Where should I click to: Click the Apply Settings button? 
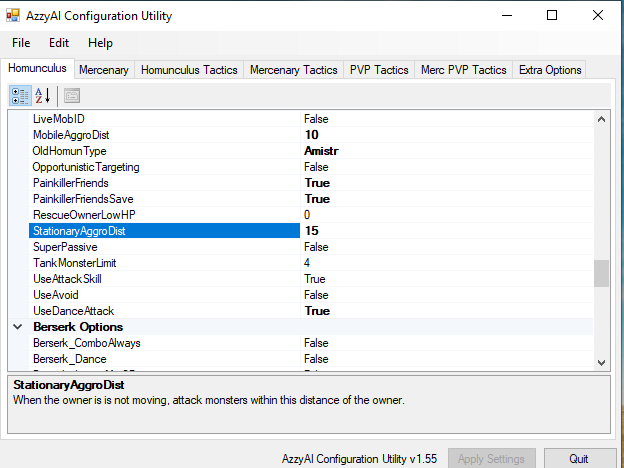(x=491, y=458)
